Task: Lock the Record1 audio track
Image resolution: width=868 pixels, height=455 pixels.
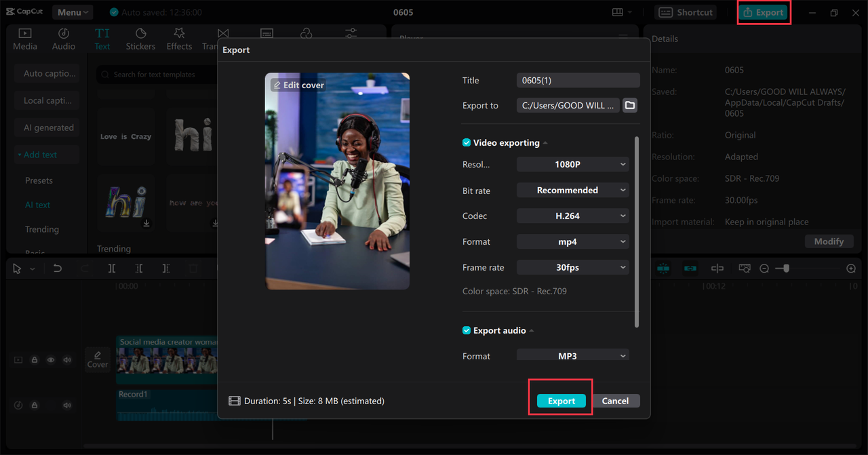Action: 35,405
